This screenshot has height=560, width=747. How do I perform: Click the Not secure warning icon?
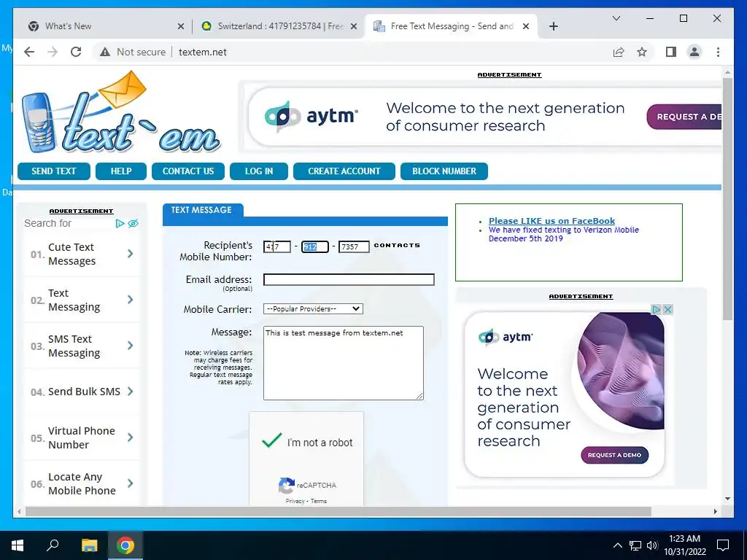[105, 52]
